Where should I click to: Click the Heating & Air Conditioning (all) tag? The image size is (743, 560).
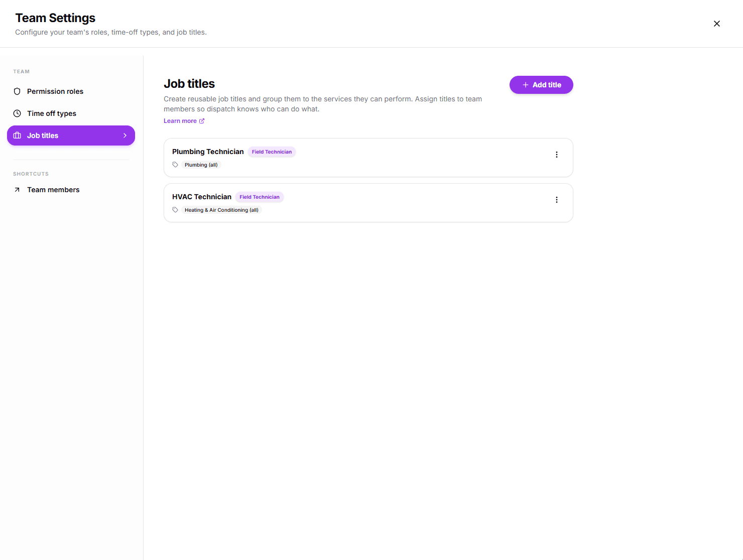221,210
